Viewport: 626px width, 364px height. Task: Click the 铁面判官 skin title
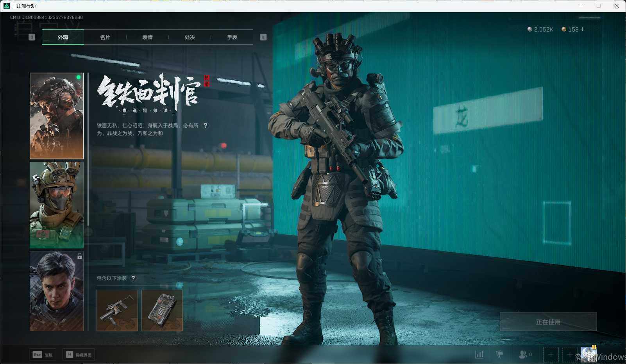pos(148,92)
